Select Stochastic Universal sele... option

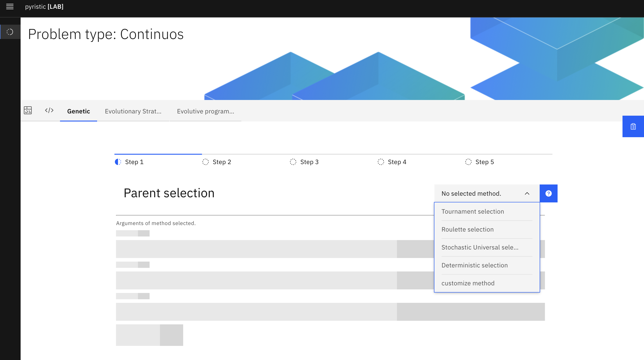(480, 247)
